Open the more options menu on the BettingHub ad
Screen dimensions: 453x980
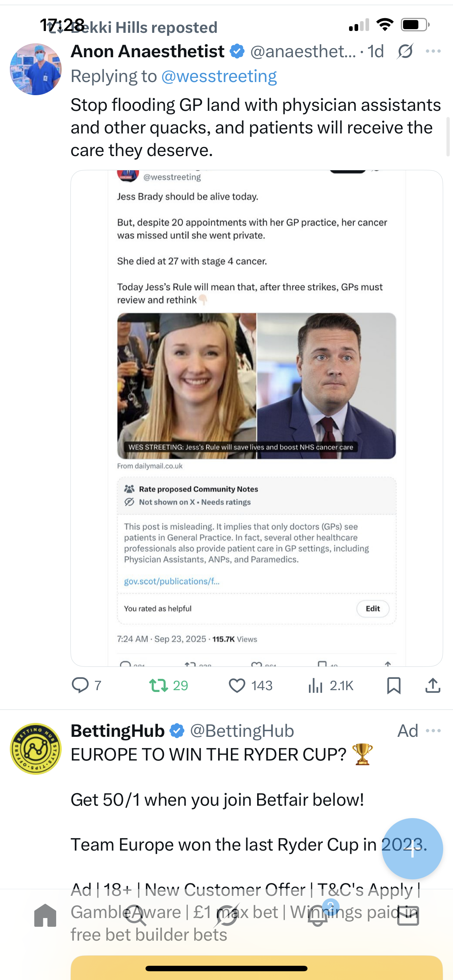433,730
